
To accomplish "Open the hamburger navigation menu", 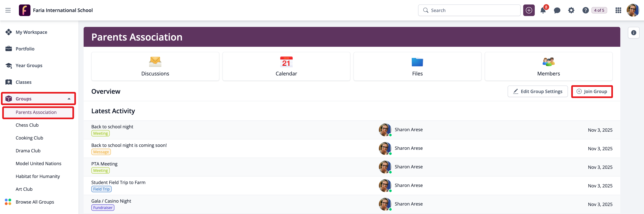I will 8,10.
